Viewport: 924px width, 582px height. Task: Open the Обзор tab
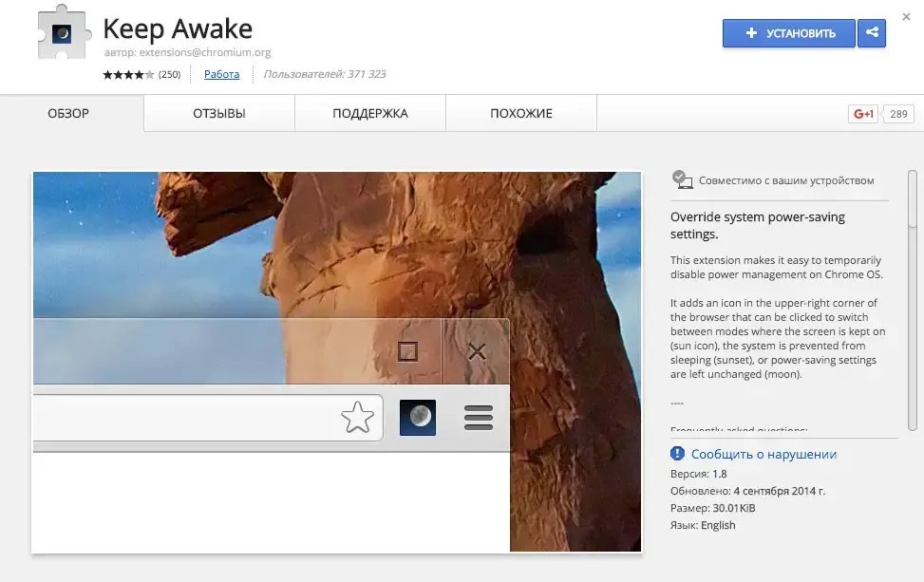(x=68, y=114)
